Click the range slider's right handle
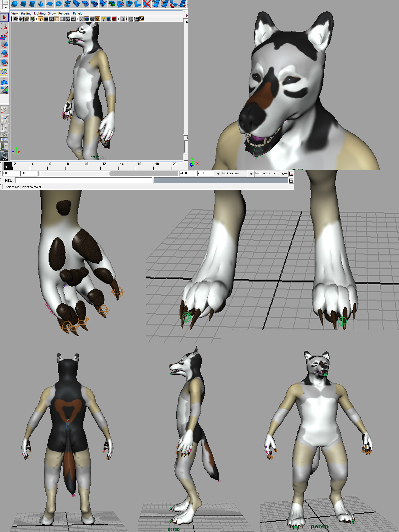The image size is (399, 532). tap(108, 174)
